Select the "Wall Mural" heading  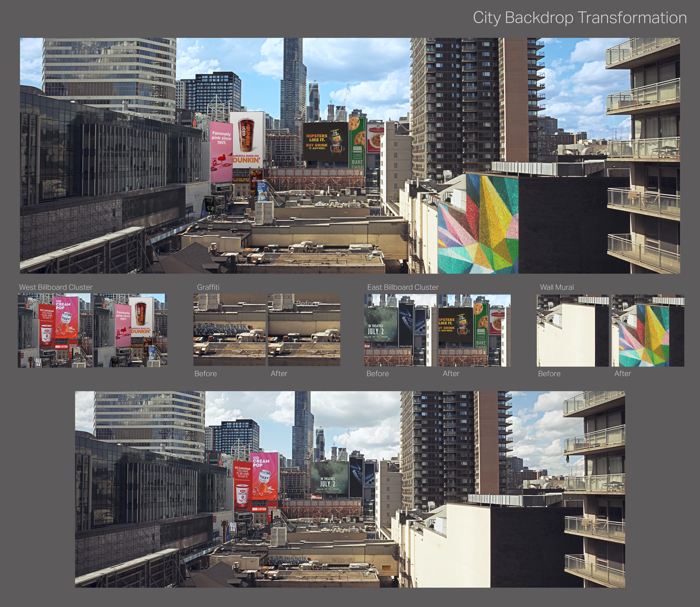pyautogui.click(x=557, y=287)
